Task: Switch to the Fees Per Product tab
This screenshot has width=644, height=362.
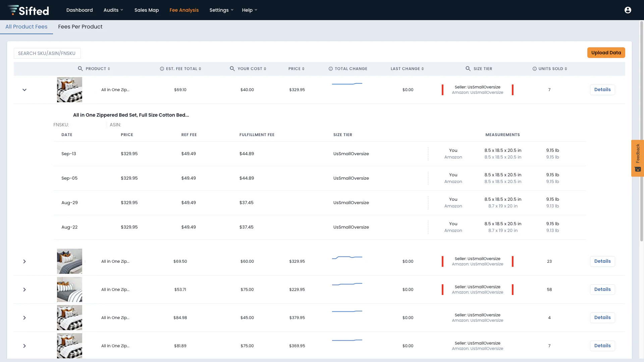Action: tap(80, 26)
